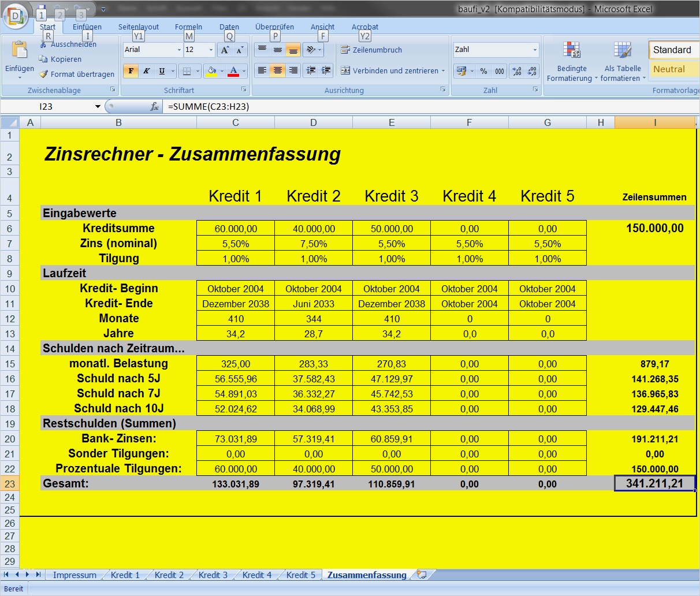Select cell with total 341.211,21
The image size is (700, 596).
point(654,483)
